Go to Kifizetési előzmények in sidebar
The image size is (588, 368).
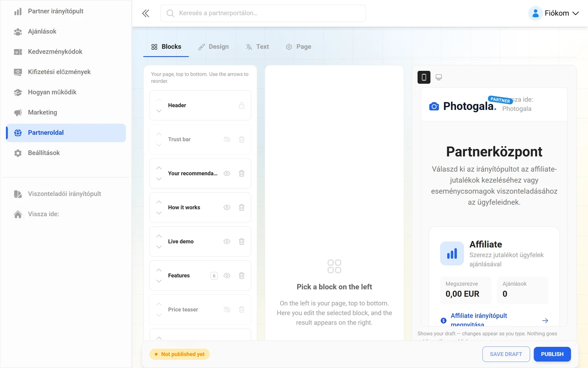(66, 72)
